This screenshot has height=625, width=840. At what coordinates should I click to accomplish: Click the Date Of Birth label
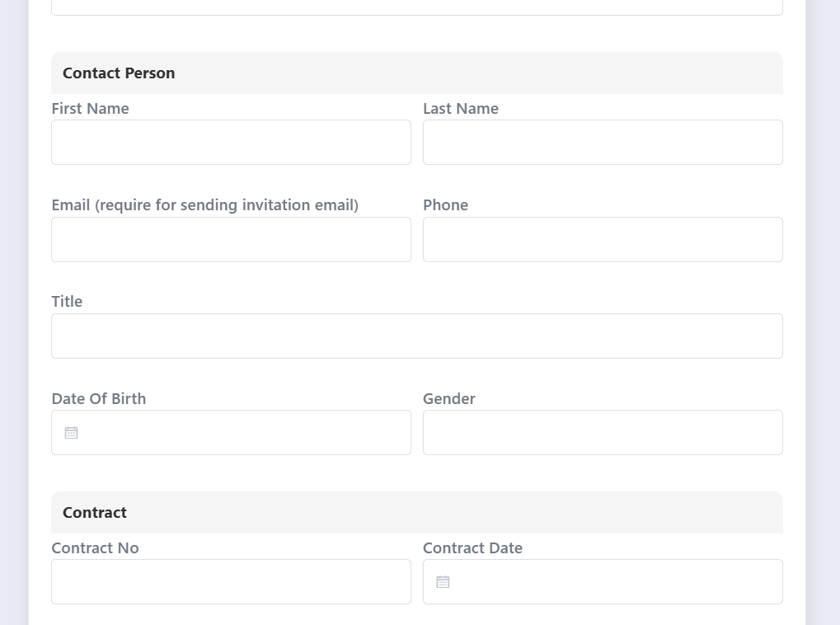(x=99, y=399)
